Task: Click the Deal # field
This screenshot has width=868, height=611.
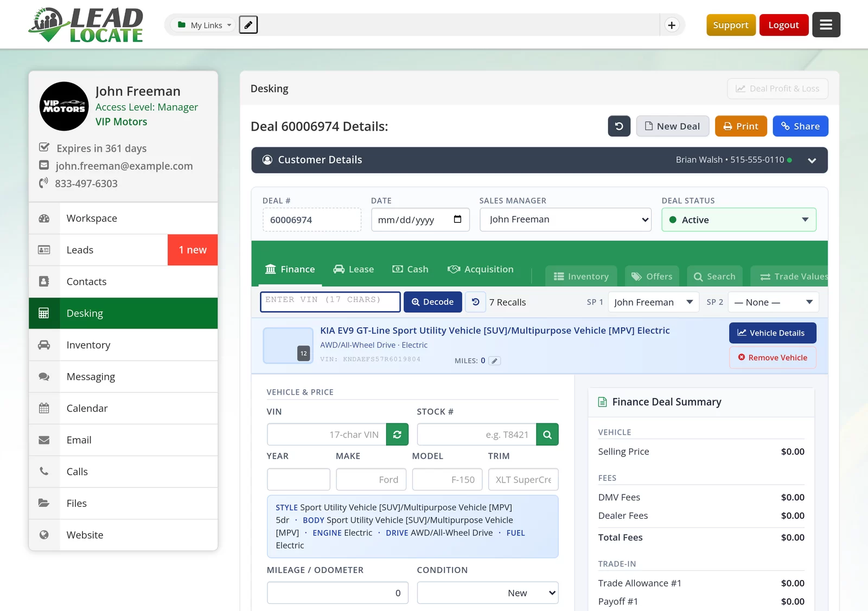Action: point(312,220)
